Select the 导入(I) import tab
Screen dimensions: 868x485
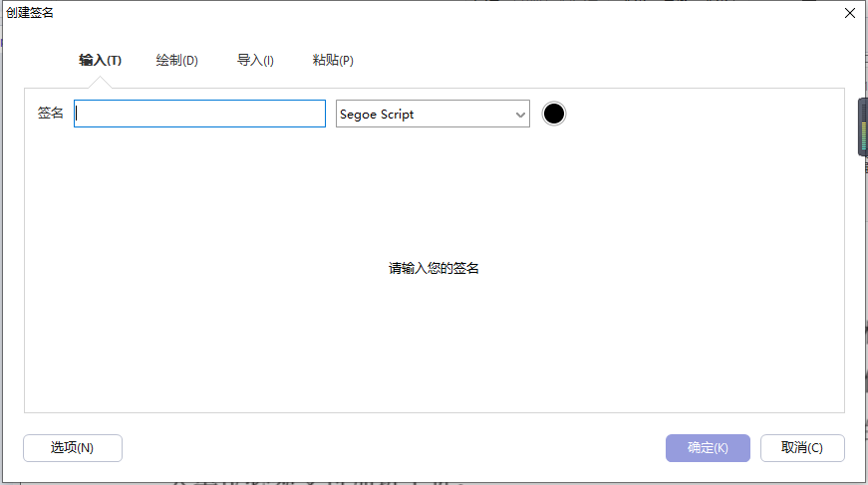(255, 61)
